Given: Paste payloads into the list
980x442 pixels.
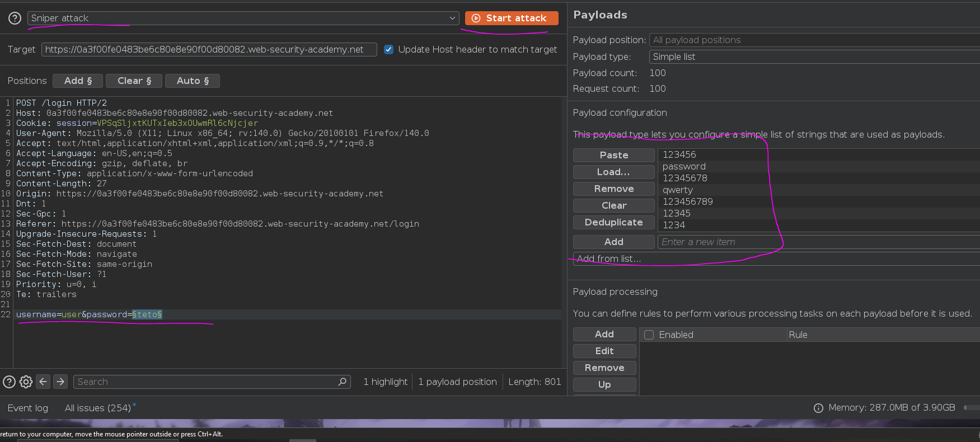Looking at the screenshot, I should coord(614,155).
